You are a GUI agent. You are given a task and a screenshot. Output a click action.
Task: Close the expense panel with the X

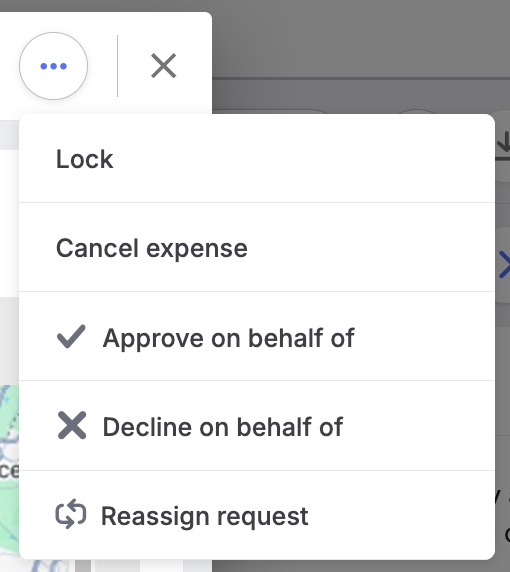(x=163, y=66)
